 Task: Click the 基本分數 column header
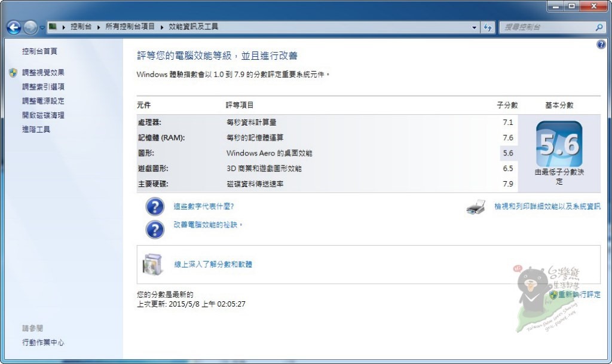pyautogui.click(x=559, y=105)
